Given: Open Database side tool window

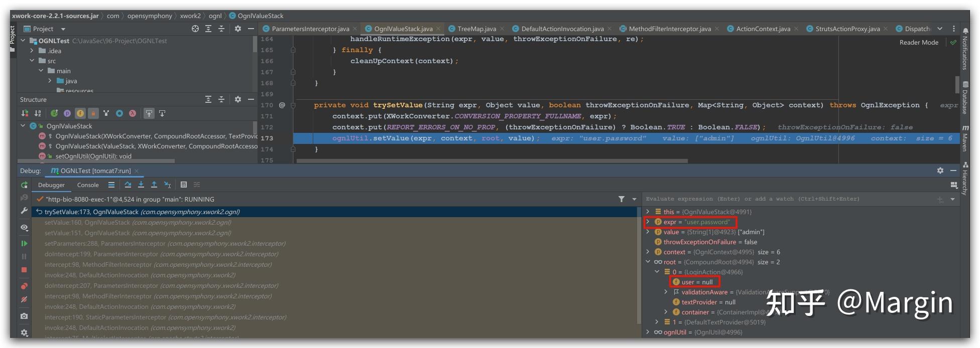Looking at the screenshot, I should point(965,97).
